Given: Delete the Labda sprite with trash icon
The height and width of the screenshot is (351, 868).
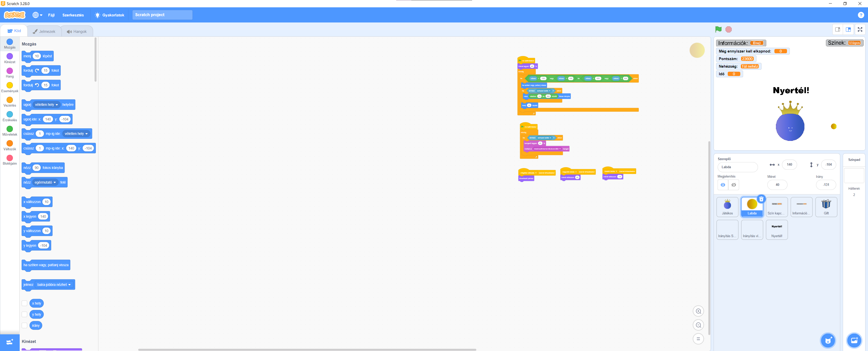Looking at the screenshot, I should click(761, 199).
